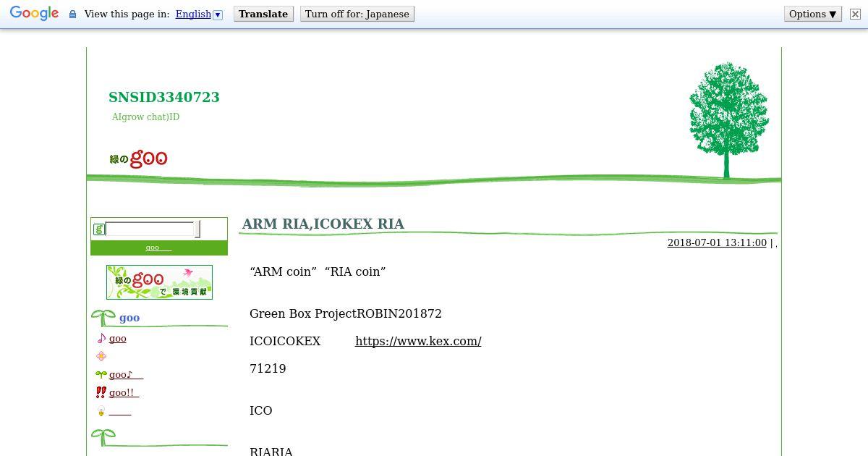Open the goo link beside music note

click(118, 339)
